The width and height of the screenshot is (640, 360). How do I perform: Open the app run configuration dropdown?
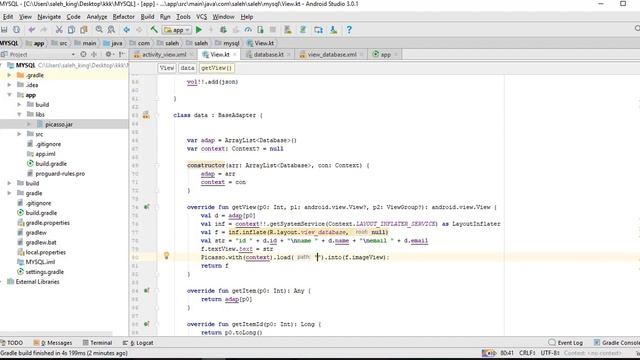[177, 30]
